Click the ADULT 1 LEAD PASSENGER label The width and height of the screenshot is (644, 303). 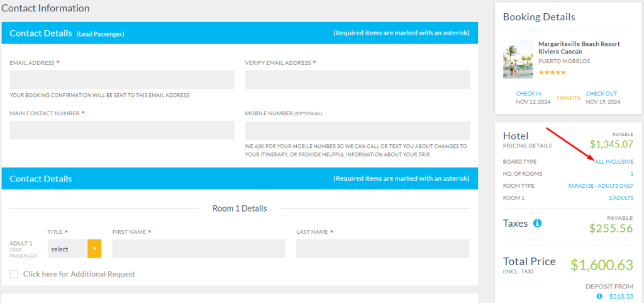(23, 249)
